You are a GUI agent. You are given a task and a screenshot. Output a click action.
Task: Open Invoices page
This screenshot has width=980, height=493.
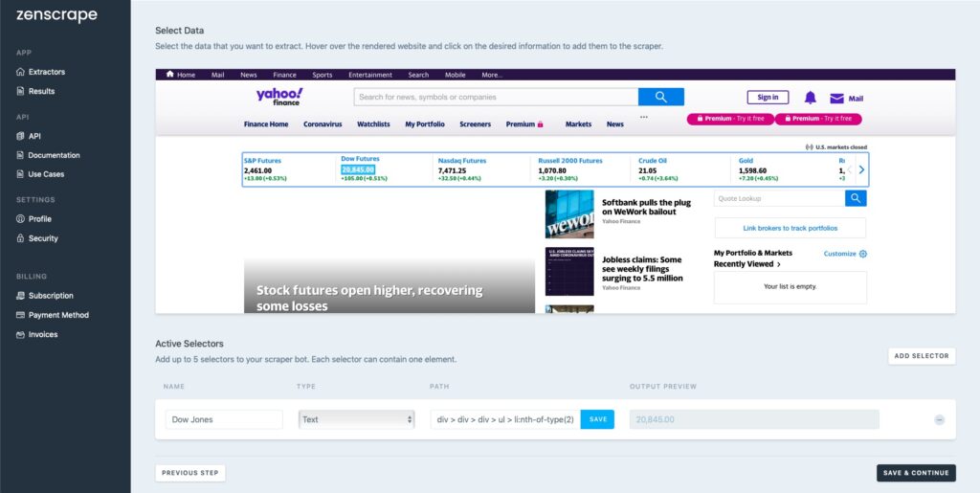[x=37, y=334]
